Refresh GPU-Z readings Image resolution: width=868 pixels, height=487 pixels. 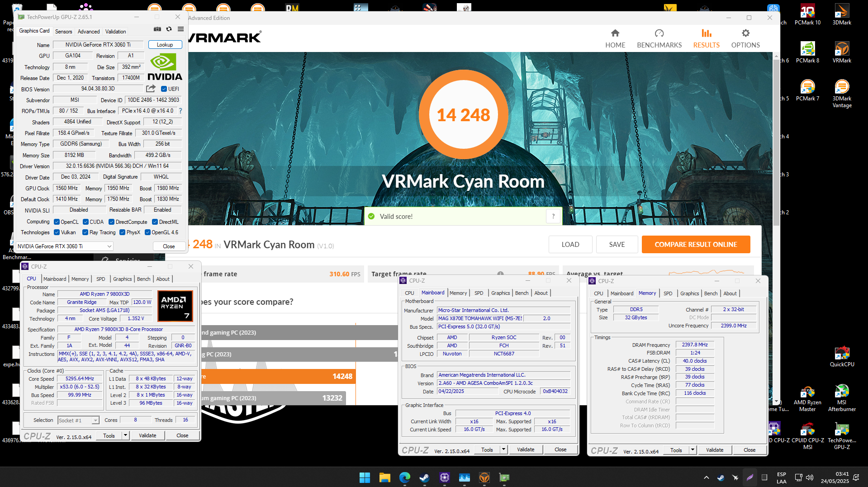pyautogui.click(x=169, y=29)
